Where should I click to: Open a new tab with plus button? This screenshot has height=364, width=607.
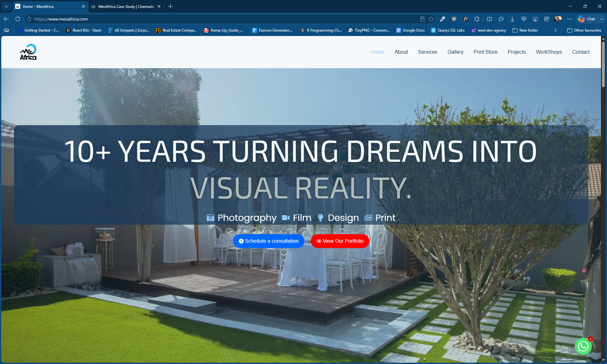pos(170,6)
